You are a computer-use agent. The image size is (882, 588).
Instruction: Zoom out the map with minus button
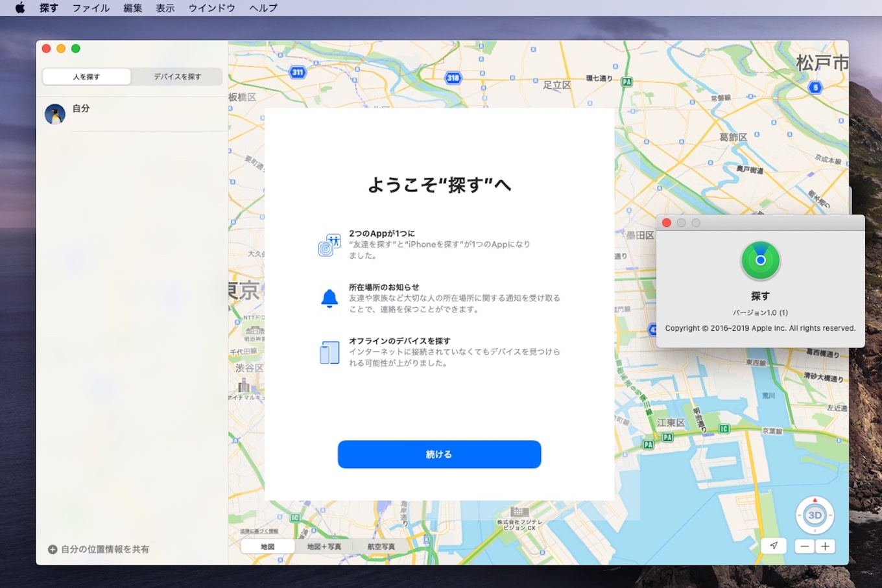click(804, 546)
